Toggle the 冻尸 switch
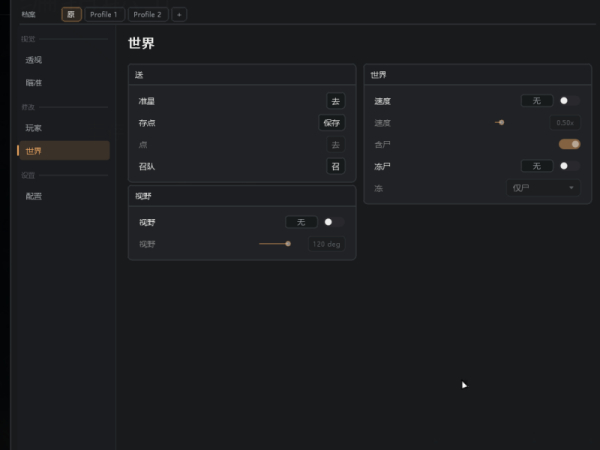600x450 pixels. pyautogui.click(x=569, y=166)
